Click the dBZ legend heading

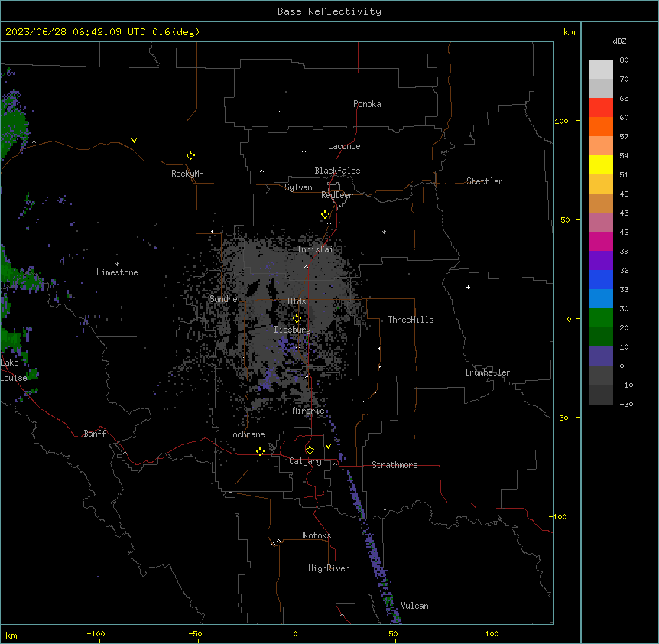tap(619, 41)
